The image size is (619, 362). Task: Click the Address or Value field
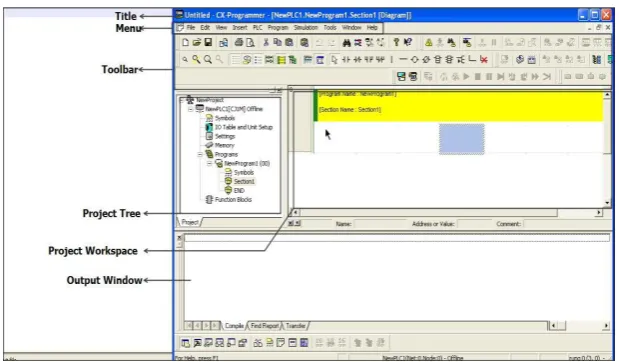[x=475, y=224]
